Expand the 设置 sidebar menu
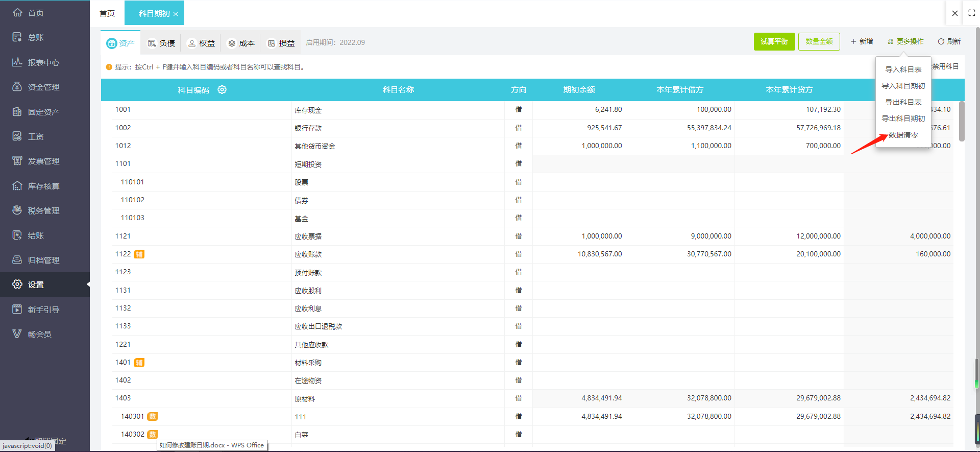The height and width of the screenshot is (452, 980). pos(36,285)
